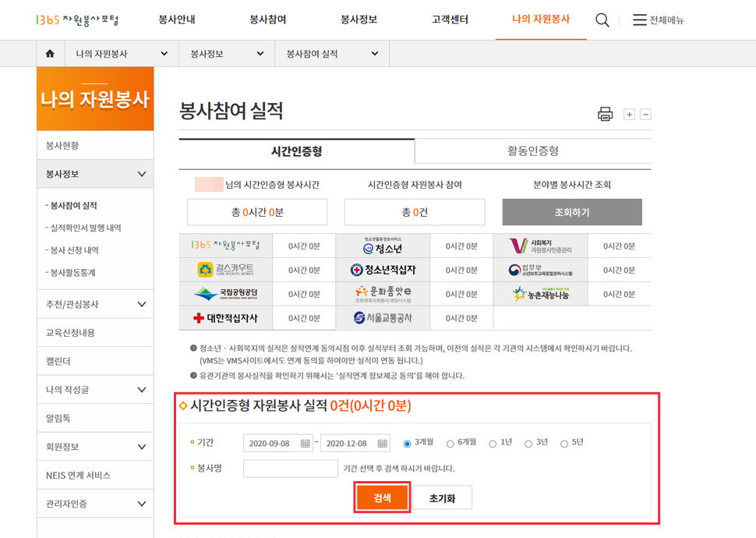Select the 국립공원공단 logo

[x=226, y=294]
